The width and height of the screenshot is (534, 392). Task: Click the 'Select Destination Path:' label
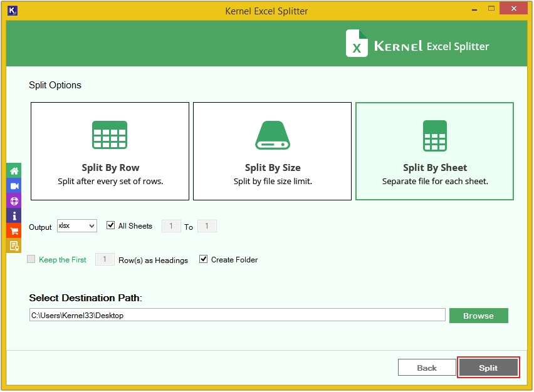(x=85, y=298)
